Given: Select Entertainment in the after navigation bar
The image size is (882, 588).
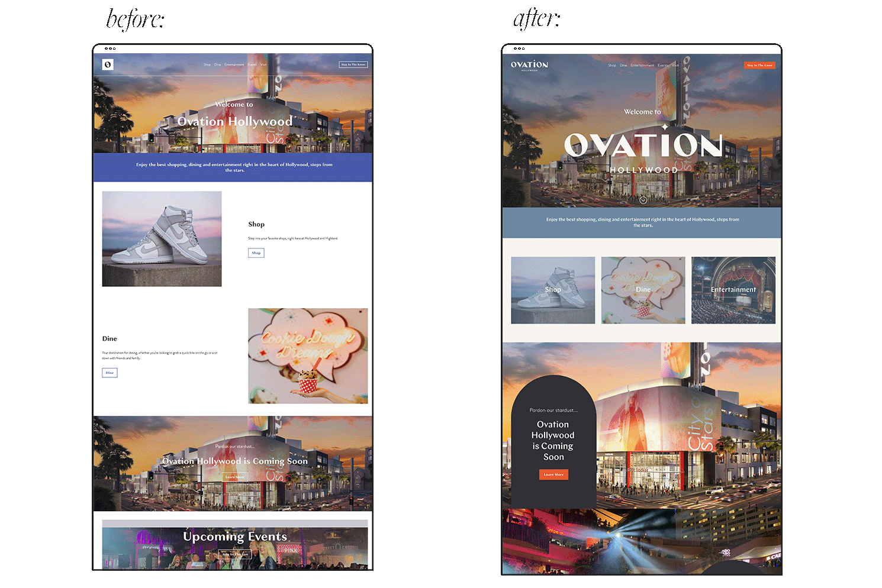Looking at the screenshot, I should 642,65.
